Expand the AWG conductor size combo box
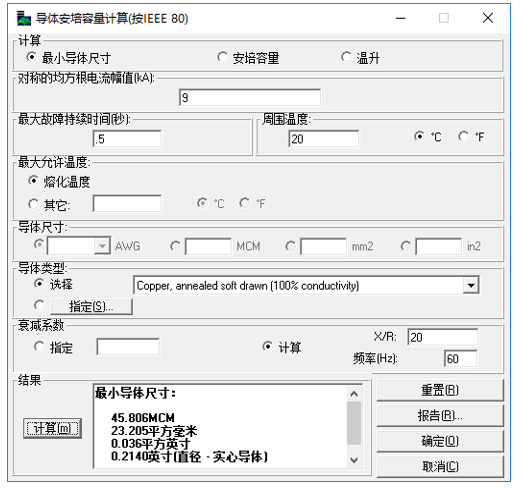The image size is (524, 488). (x=102, y=246)
